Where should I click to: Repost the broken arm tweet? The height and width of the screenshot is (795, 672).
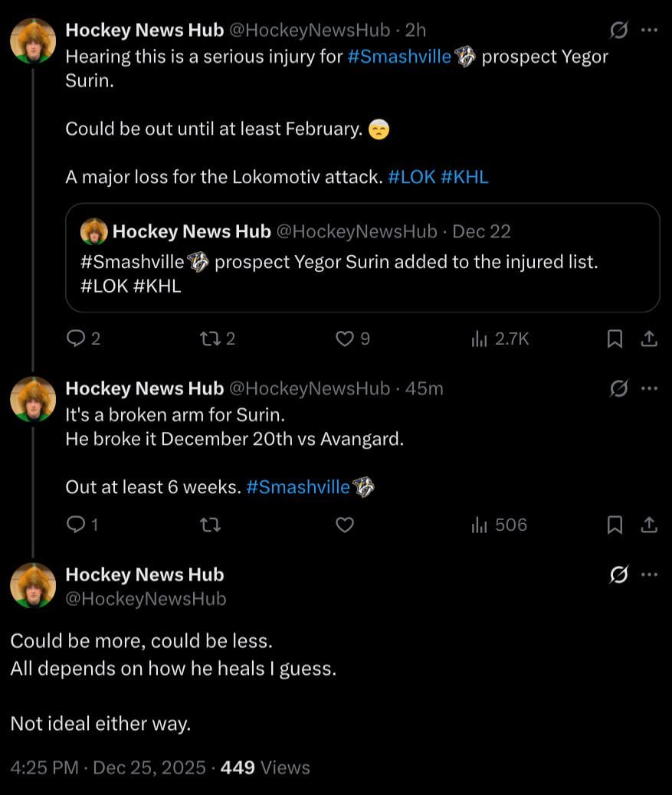click(x=209, y=525)
